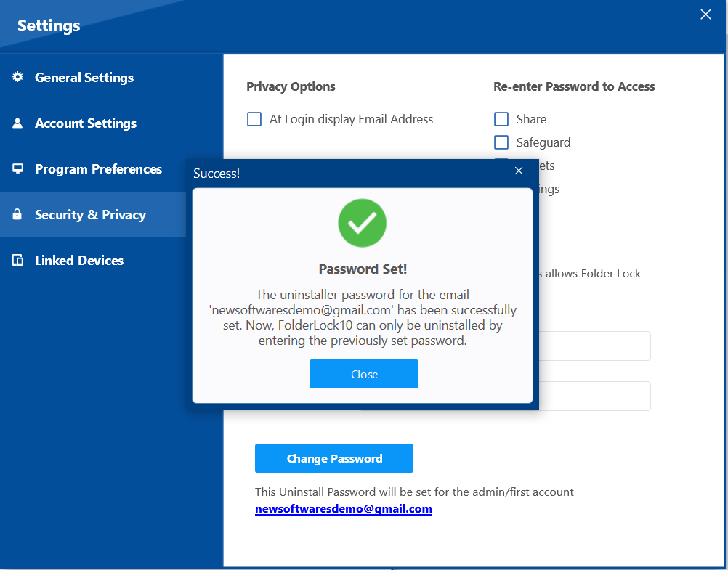Click the Account Settings person icon

point(17,123)
